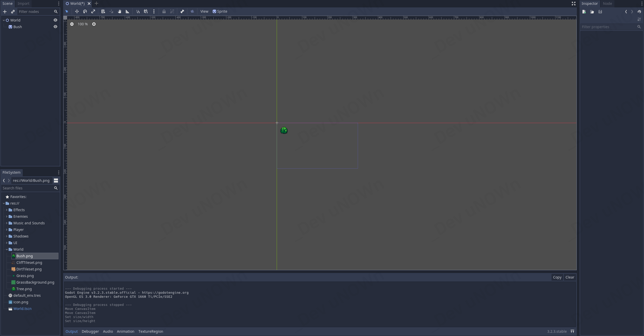The height and width of the screenshot is (336, 644).
Task: Expand the Effects folder
Action: click(7, 210)
